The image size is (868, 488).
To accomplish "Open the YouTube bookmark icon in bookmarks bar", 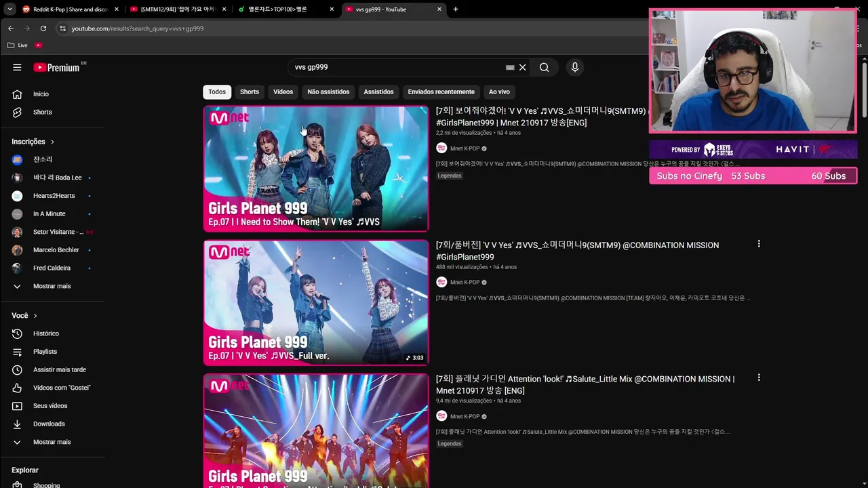I will [39, 45].
